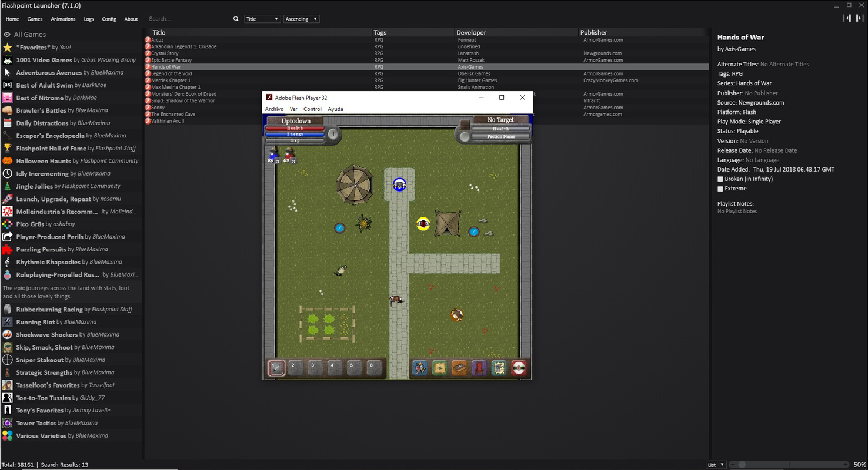Click the search input field
The height and width of the screenshot is (470, 868).
(x=188, y=19)
